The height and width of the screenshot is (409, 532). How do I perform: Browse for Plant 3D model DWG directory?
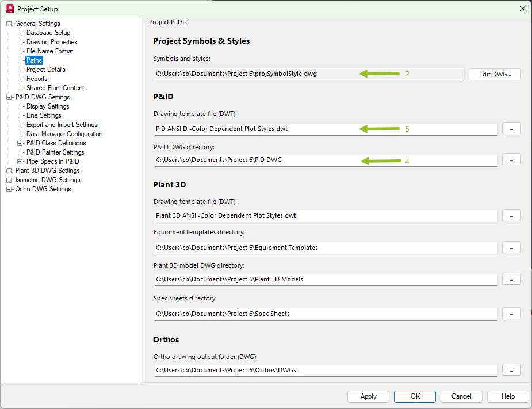point(511,279)
